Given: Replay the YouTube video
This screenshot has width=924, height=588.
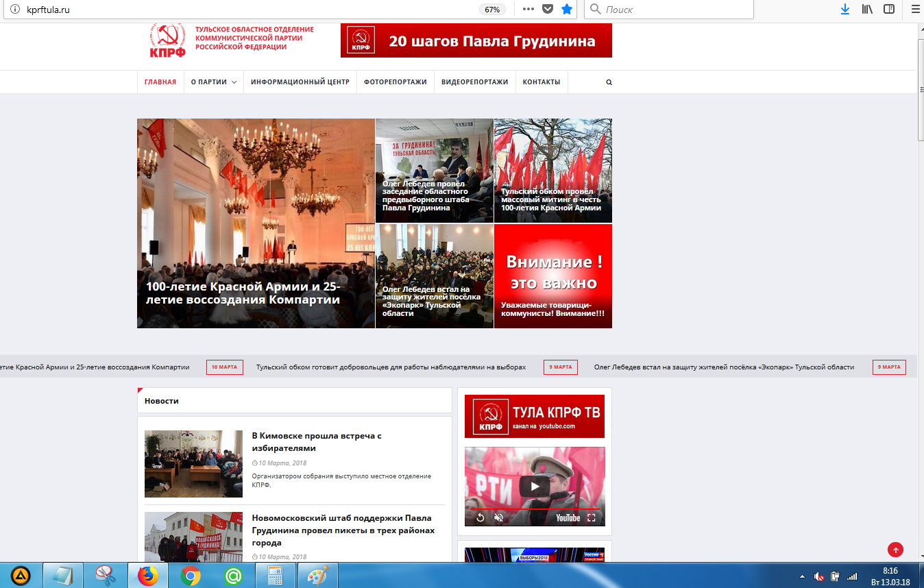Looking at the screenshot, I should click(481, 518).
